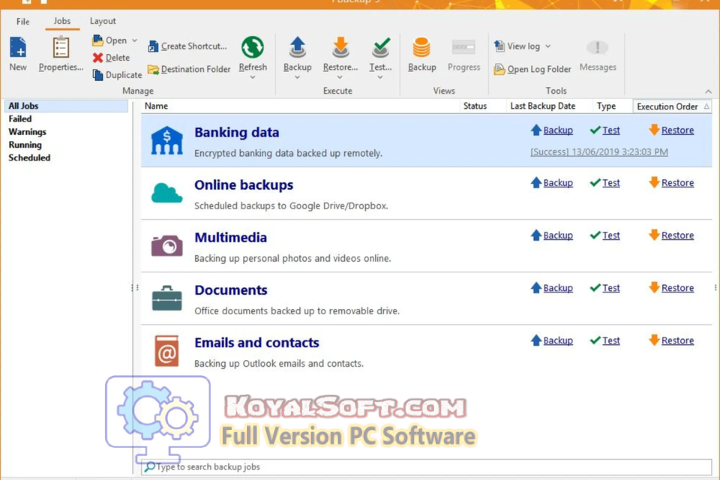Open the Messages tool
Screen dimensions: 720x480
point(597,55)
